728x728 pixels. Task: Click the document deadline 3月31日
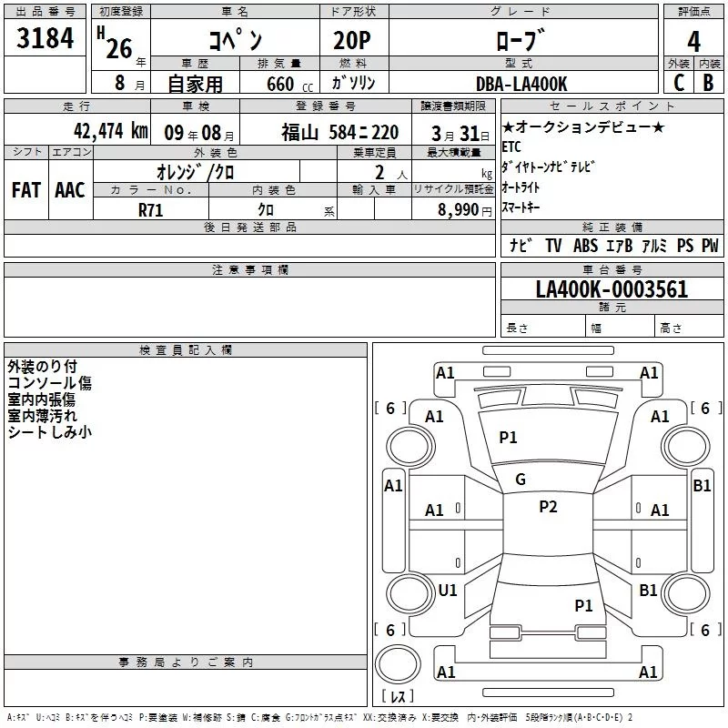[x=460, y=133]
